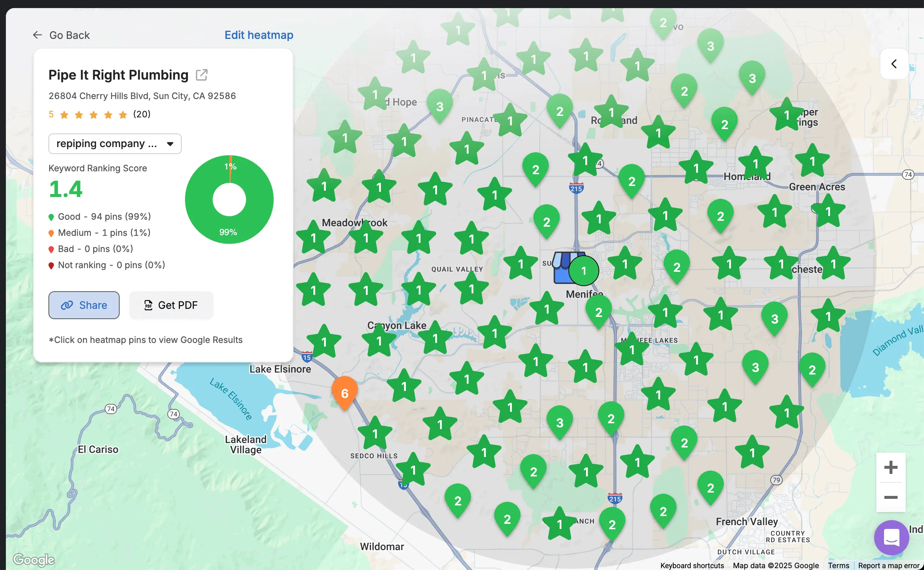Viewport: 924px width, 570px height.
Task: Open the map Terms link
Action: 838,565
